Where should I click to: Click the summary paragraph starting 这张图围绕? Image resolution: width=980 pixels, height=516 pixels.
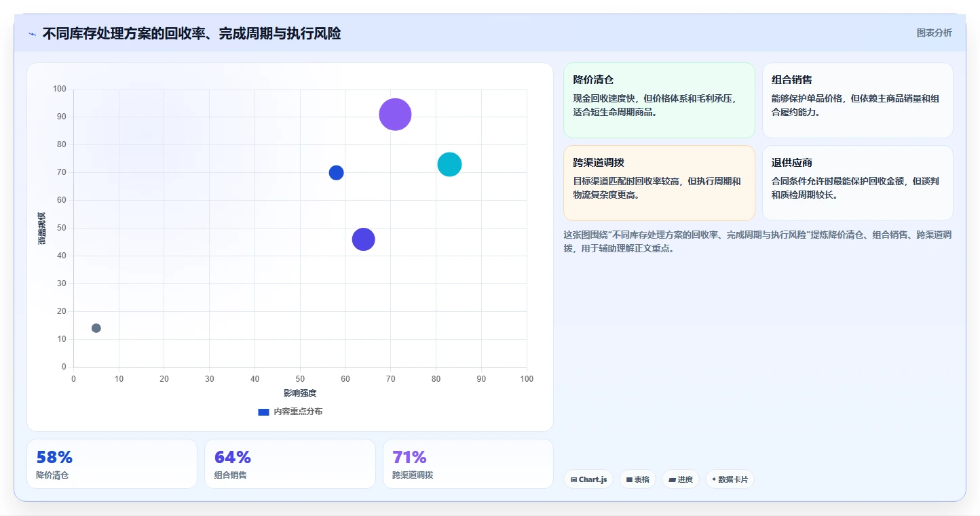758,241
